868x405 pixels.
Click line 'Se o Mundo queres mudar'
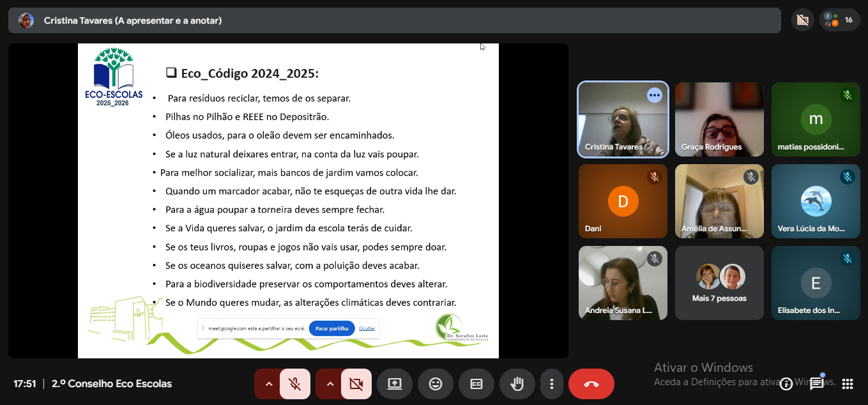pyautogui.click(x=310, y=303)
